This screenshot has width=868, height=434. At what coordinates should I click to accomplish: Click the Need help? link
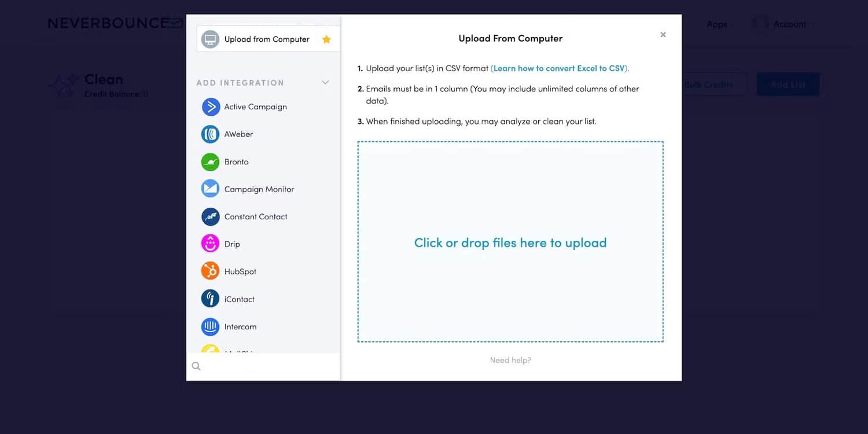[510, 361]
